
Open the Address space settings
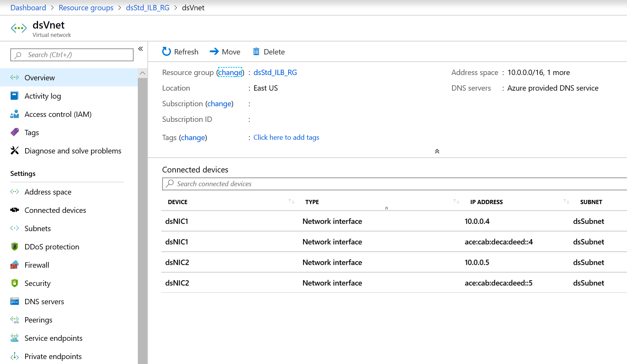[48, 192]
